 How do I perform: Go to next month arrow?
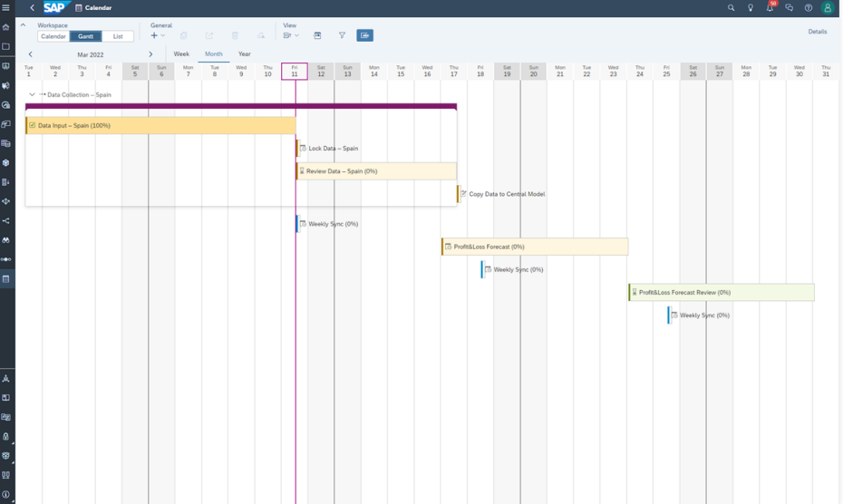click(150, 54)
